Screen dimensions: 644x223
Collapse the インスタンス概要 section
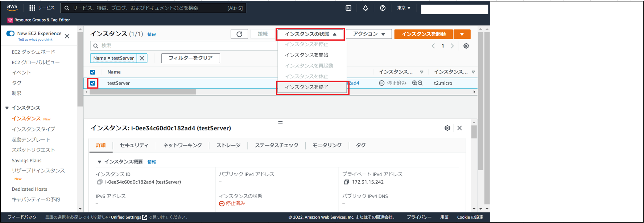(x=99, y=162)
